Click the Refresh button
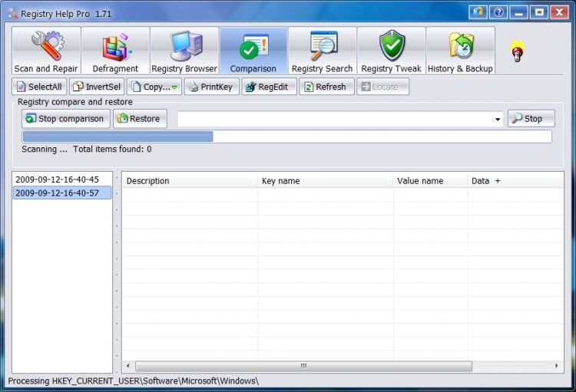This screenshot has width=576, height=392. point(326,87)
